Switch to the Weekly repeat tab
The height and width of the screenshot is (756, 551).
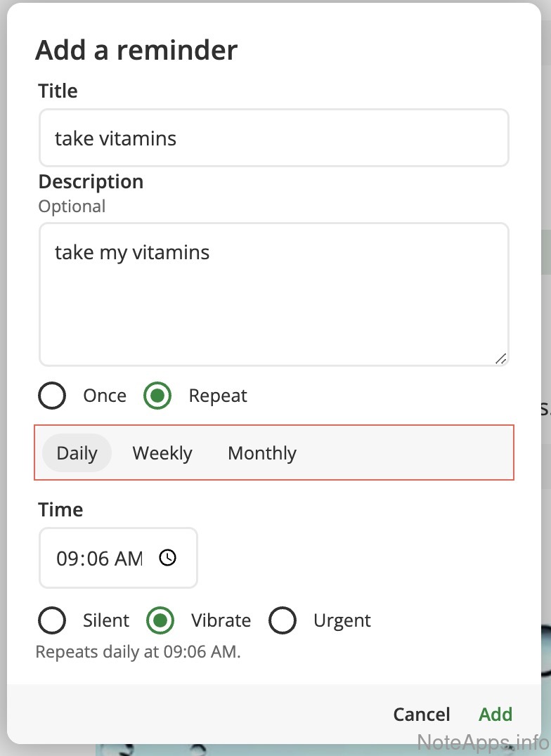162,453
